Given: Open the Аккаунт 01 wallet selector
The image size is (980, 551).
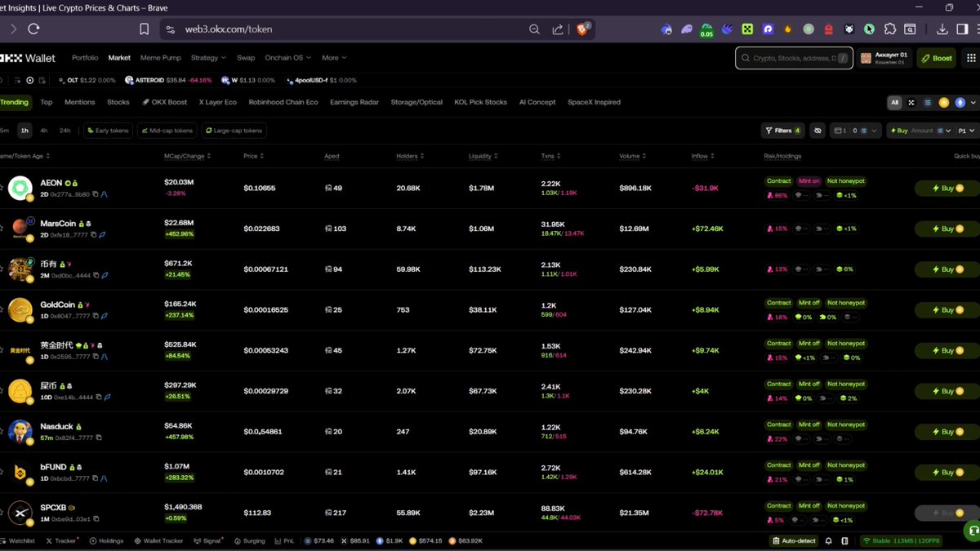Looking at the screenshot, I should (x=884, y=58).
